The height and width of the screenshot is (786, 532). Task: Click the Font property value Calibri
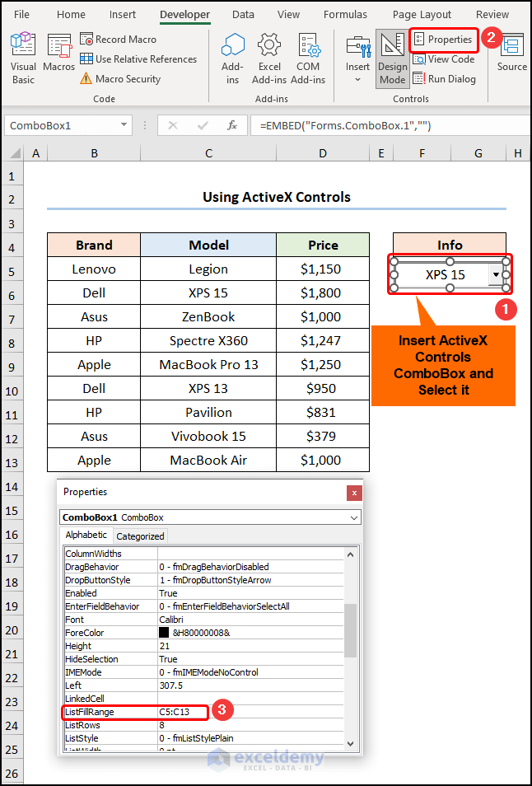click(x=171, y=620)
